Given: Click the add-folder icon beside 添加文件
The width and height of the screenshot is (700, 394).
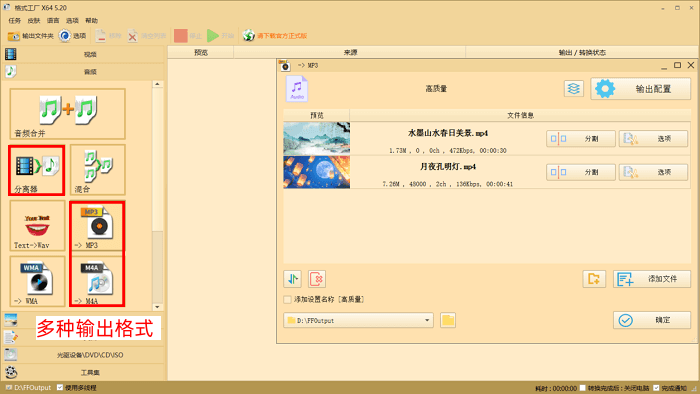Looking at the screenshot, I should (x=594, y=279).
